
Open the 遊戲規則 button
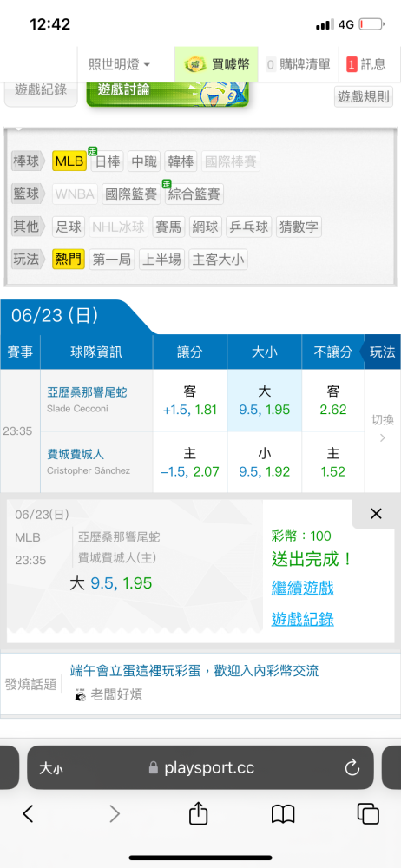click(x=364, y=97)
